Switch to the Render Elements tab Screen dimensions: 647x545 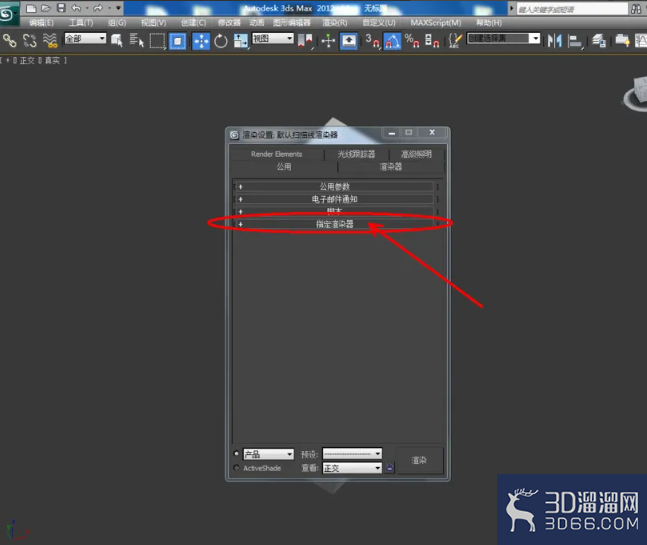click(x=276, y=154)
